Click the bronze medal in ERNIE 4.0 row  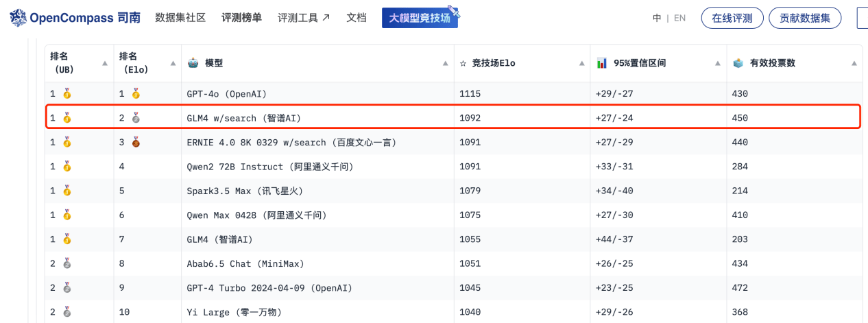coord(136,143)
